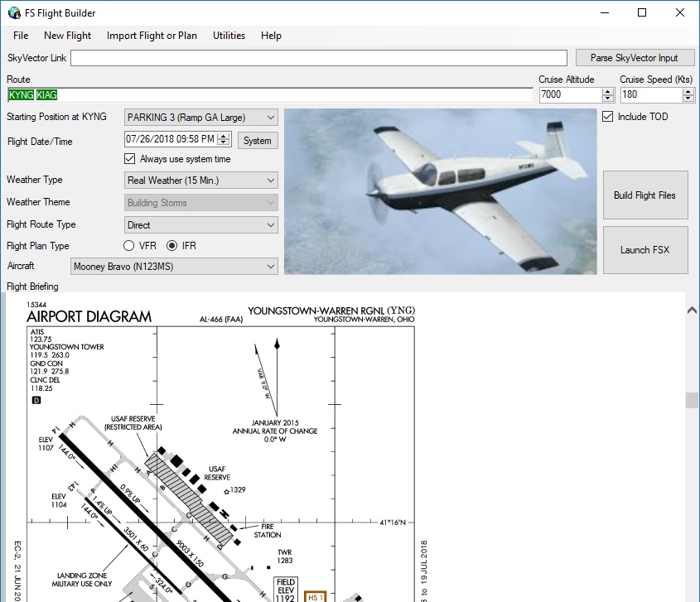Screen dimensions: 700x602
Task: Open the Utilities menu
Action: click(229, 36)
